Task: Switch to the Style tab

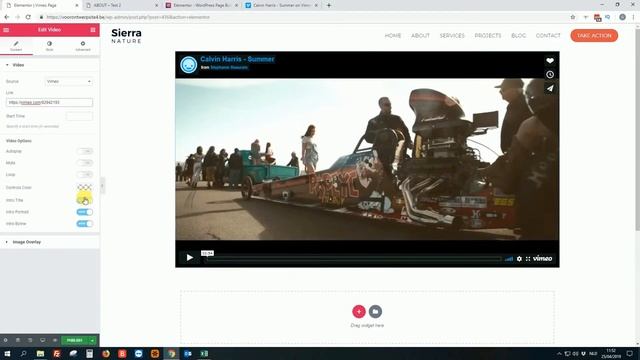Action: coord(49,46)
